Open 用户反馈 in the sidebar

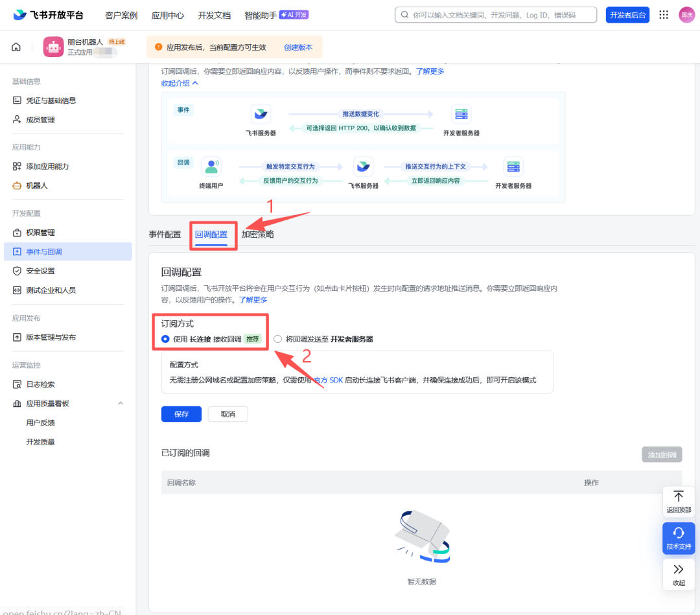(41, 423)
